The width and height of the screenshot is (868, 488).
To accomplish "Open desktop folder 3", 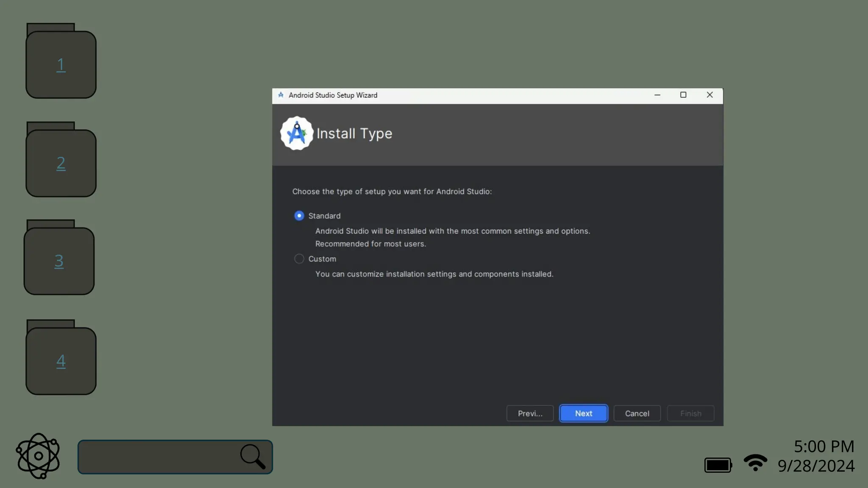I will (59, 260).
